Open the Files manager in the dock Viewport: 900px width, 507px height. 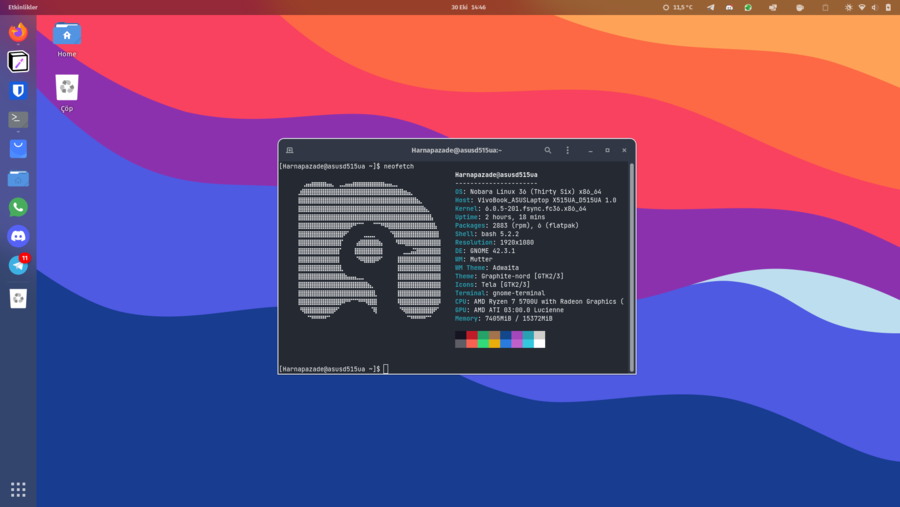click(x=18, y=178)
